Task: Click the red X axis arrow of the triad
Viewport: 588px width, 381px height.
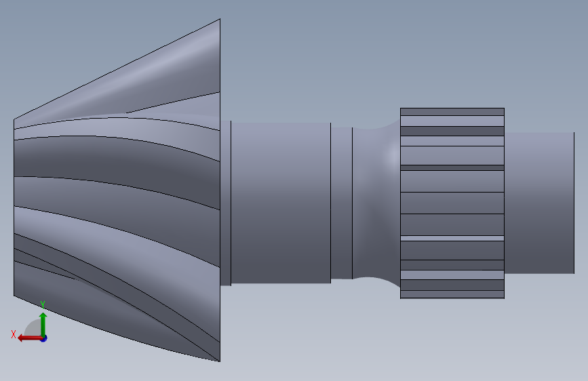Action: [29, 338]
